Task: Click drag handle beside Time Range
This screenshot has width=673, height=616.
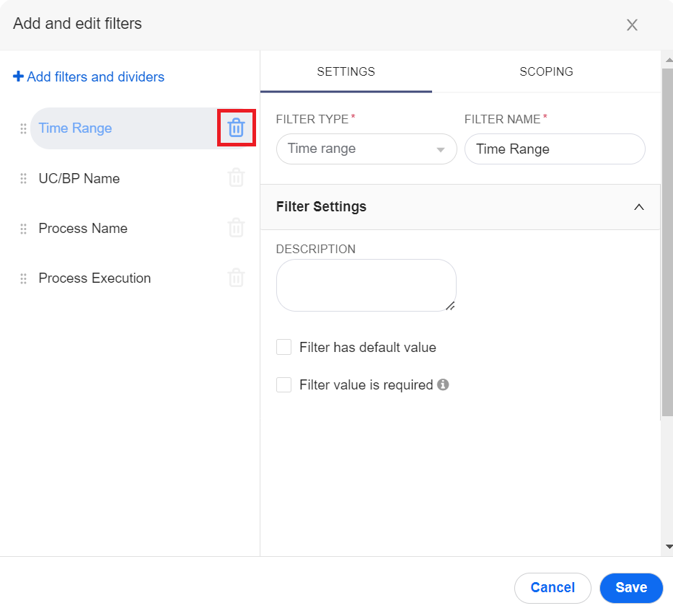Action: click(23, 128)
